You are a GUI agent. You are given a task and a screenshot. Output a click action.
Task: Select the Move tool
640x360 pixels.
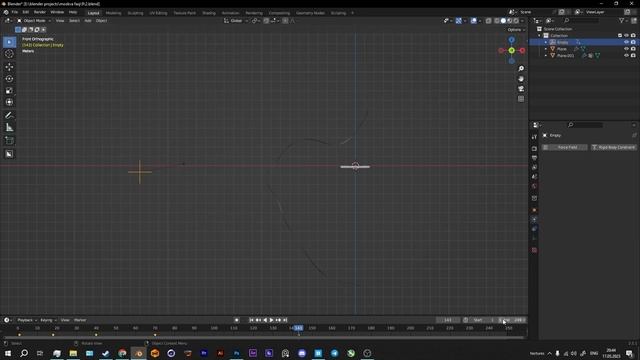point(9,67)
